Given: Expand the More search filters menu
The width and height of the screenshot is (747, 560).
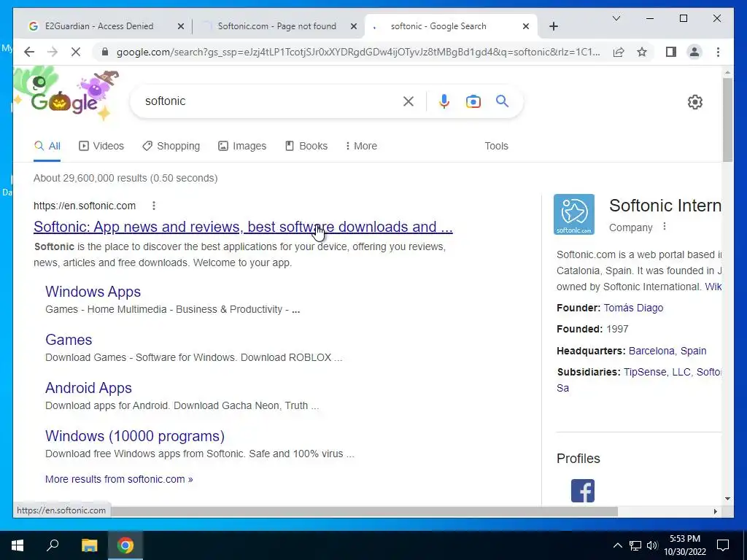Looking at the screenshot, I should 361,146.
